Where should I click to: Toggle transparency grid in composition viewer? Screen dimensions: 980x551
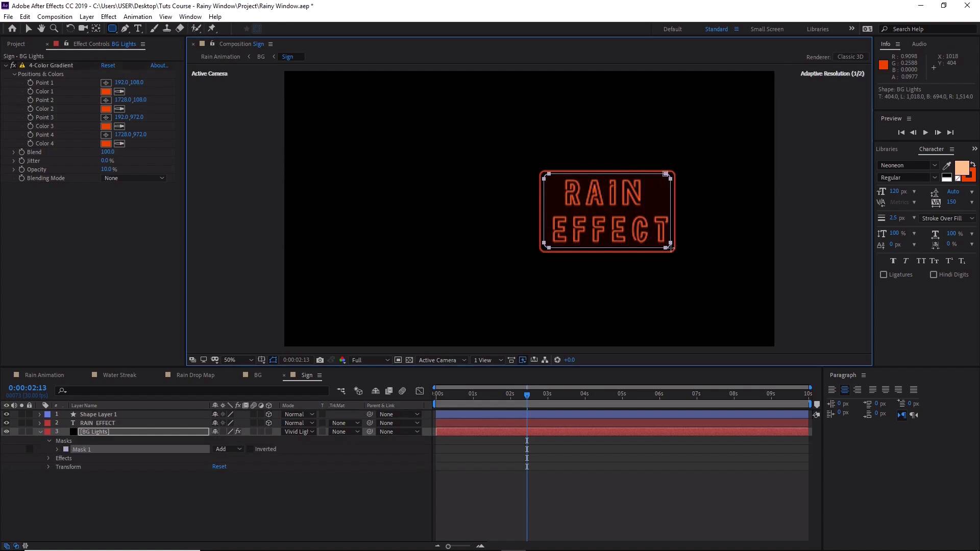coord(409,360)
